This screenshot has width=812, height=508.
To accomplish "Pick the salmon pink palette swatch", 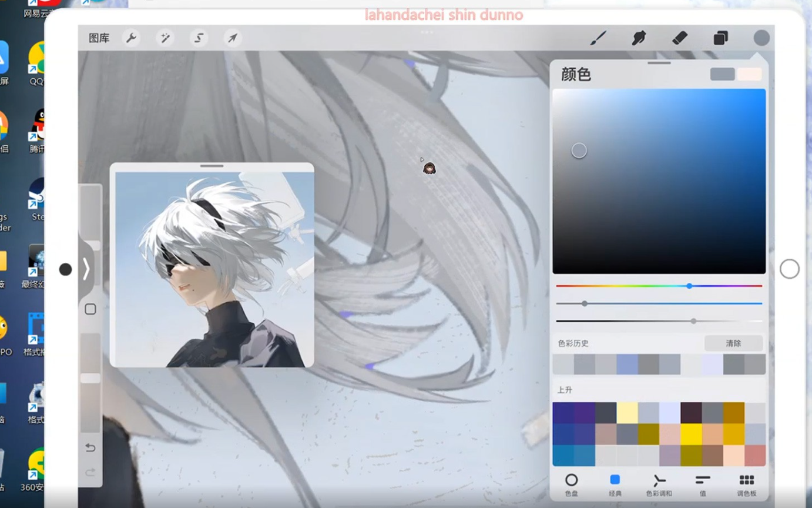I will pos(755,455).
